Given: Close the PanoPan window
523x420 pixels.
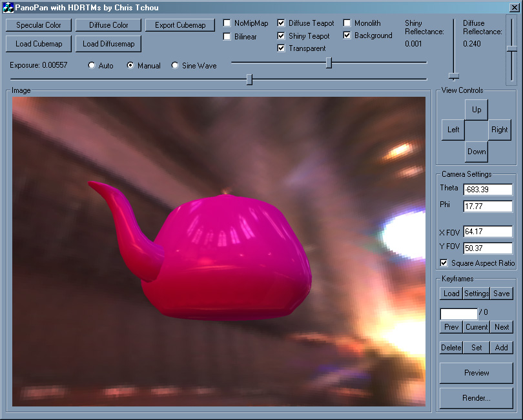Looking at the screenshot, I should click(x=513, y=8).
